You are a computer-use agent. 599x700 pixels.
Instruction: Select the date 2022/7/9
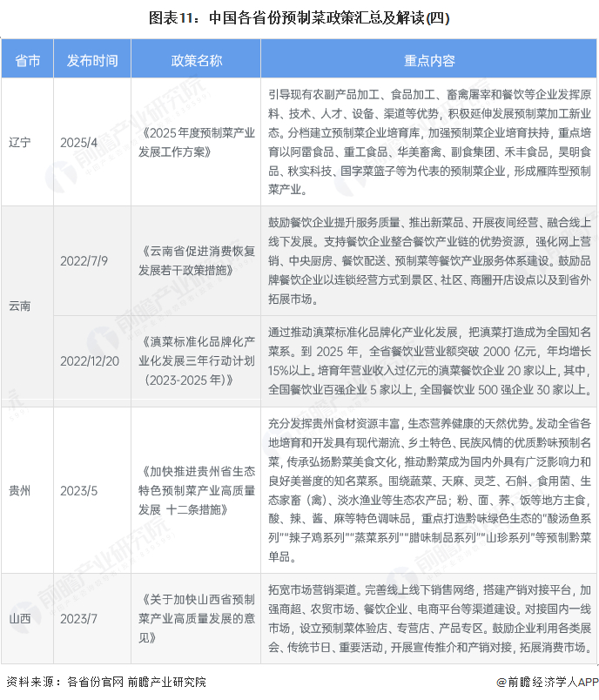[x=84, y=260]
